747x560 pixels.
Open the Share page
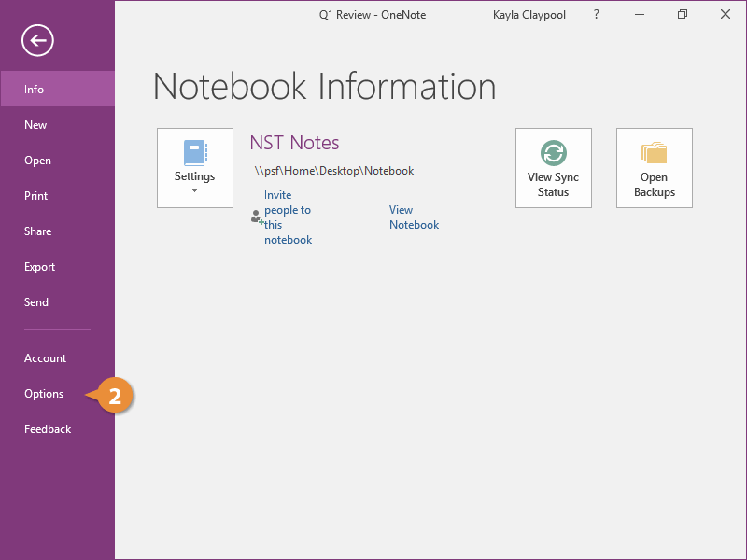click(x=58, y=231)
